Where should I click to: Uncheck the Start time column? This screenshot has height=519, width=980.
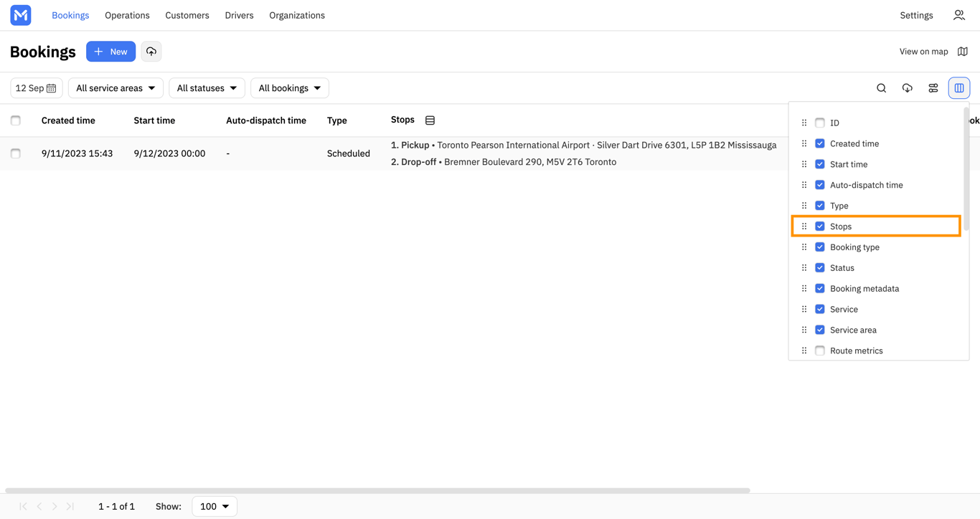(820, 164)
